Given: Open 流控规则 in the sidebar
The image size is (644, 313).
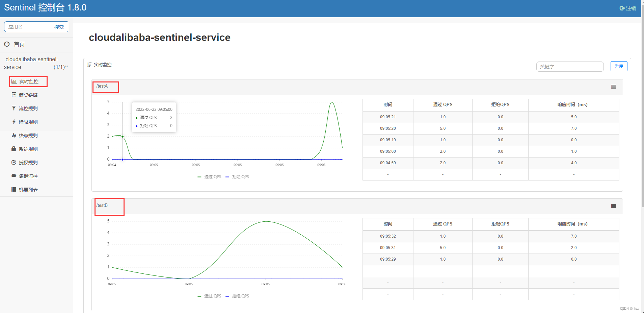Looking at the screenshot, I should tap(28, 109).
